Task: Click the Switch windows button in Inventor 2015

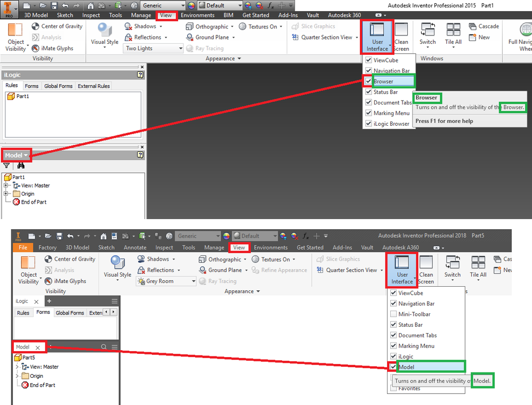Action: [428, 36]
